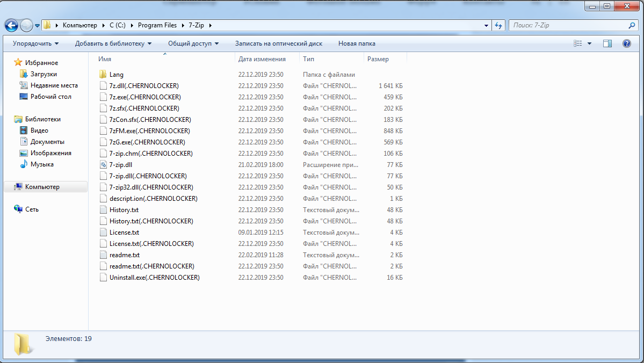Expand the arrow after '7-Zip' breadcrumb

[x=211, y=25]
